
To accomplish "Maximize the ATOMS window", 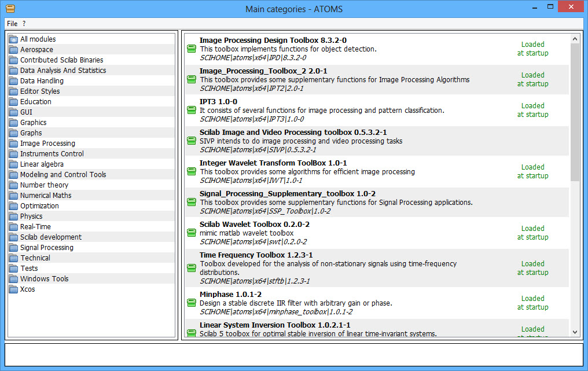I will (x=550, y=7).
